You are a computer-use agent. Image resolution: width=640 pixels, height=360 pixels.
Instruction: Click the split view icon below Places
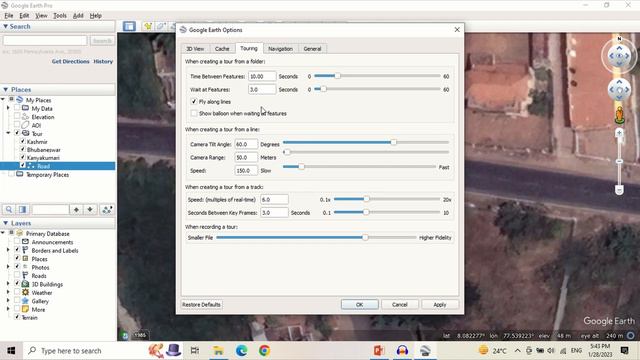(22, 209)
